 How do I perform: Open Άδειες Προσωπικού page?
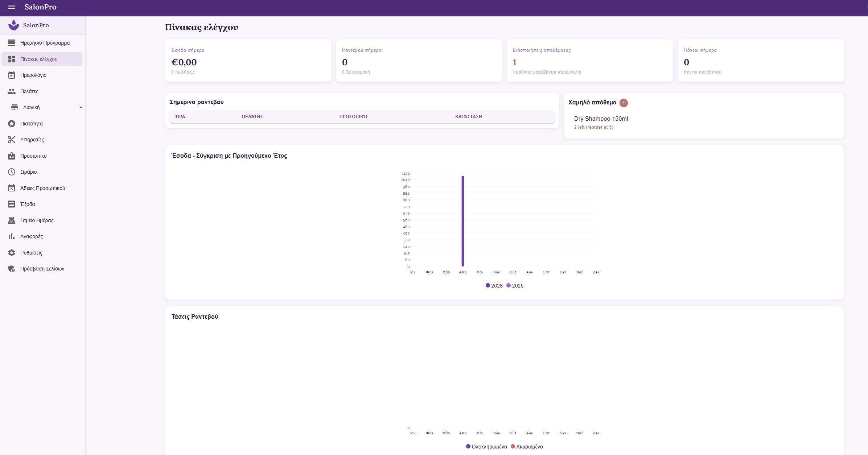[x=42, y=188]
